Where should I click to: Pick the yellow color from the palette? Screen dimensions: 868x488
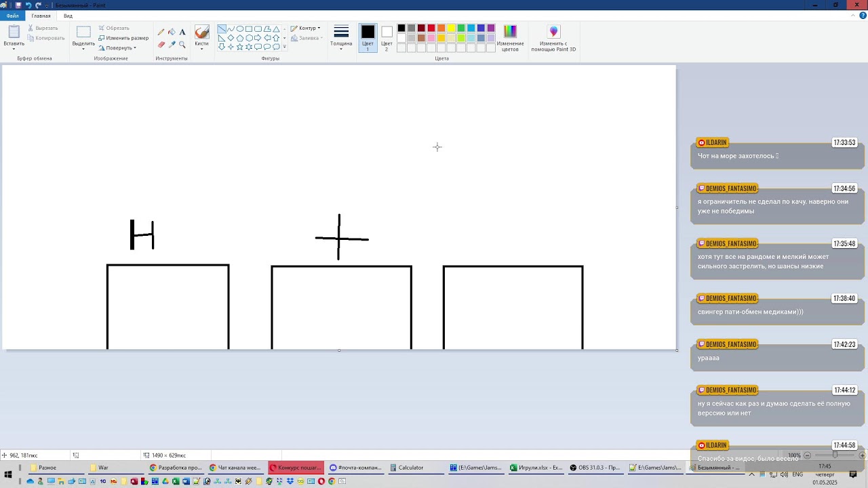(x=451, y=28)
